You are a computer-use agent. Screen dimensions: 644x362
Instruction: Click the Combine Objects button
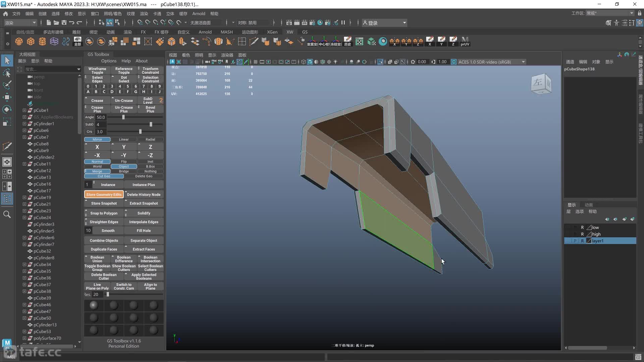[104, 240]
